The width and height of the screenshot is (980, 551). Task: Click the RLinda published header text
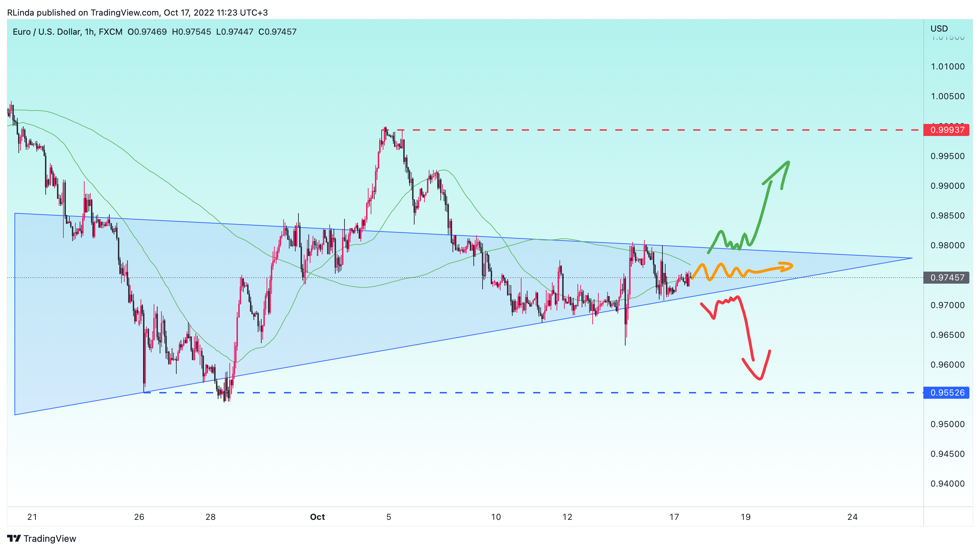click(137, 12)
